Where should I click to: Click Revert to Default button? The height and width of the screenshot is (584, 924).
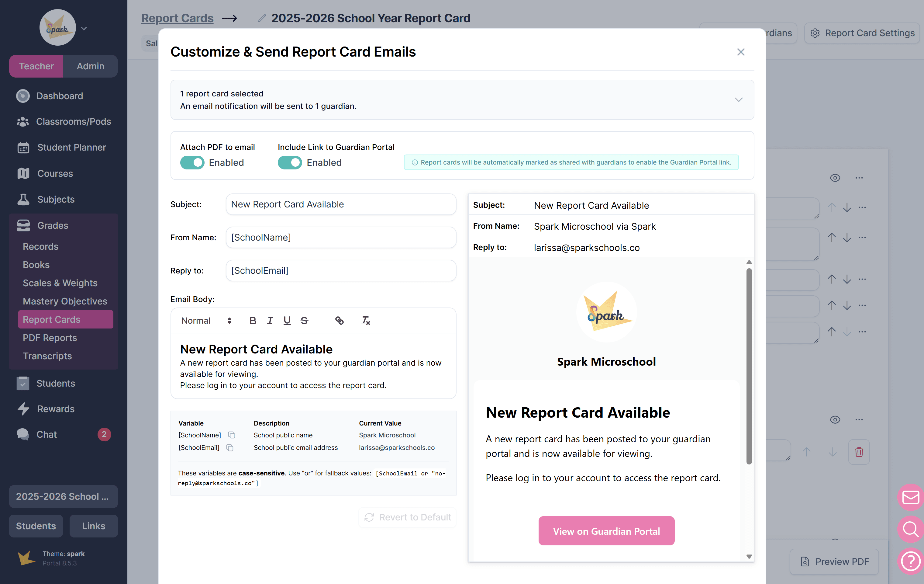tap(408, 517)
